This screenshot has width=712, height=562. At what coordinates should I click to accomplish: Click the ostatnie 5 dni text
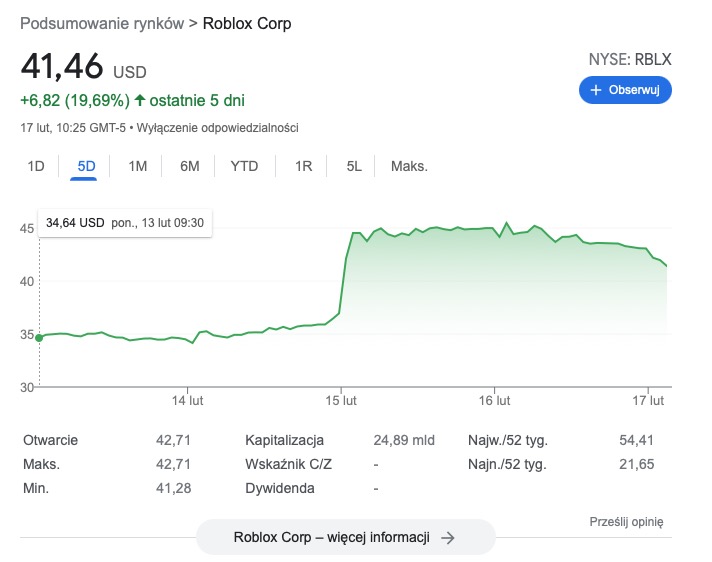tap(197, 100)
